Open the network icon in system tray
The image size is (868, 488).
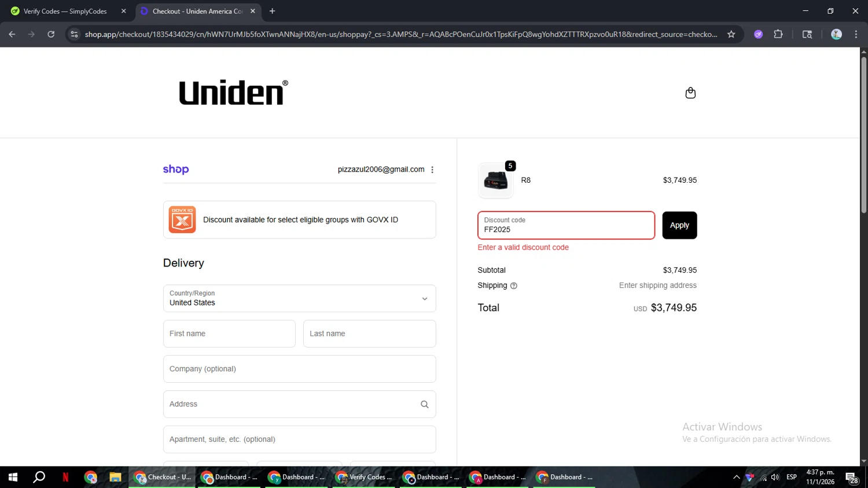pyautogui.click(x=763, y=477)
